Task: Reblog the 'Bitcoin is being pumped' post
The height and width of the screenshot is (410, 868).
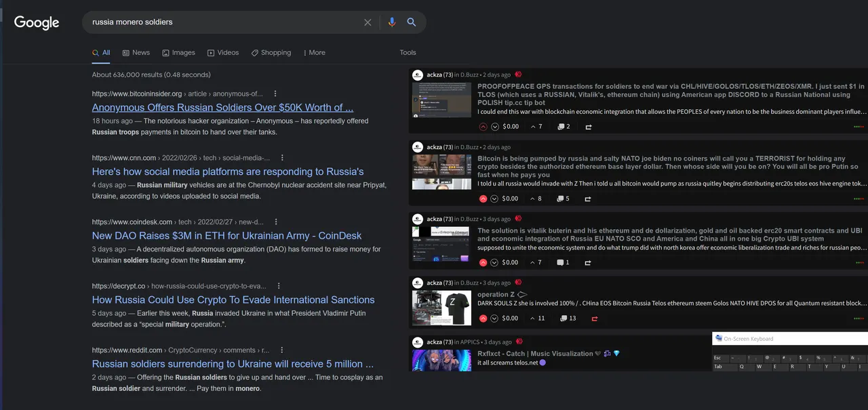Action: pos(588,199)
